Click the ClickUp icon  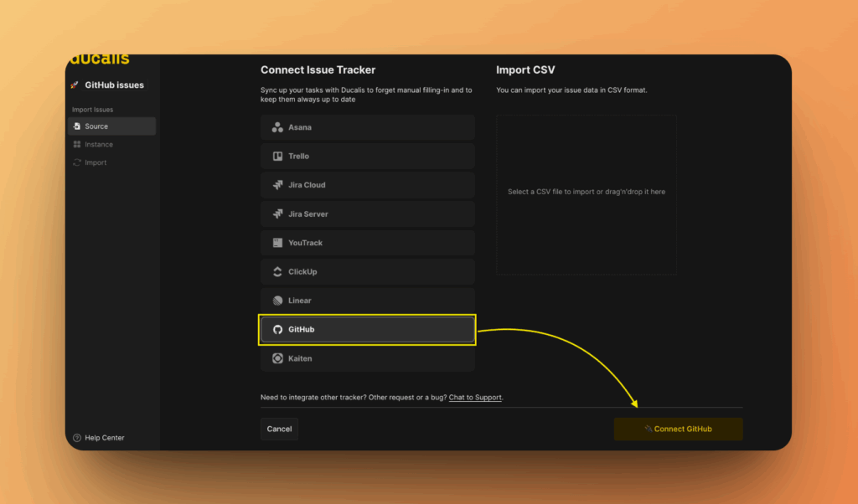[277, 271]
